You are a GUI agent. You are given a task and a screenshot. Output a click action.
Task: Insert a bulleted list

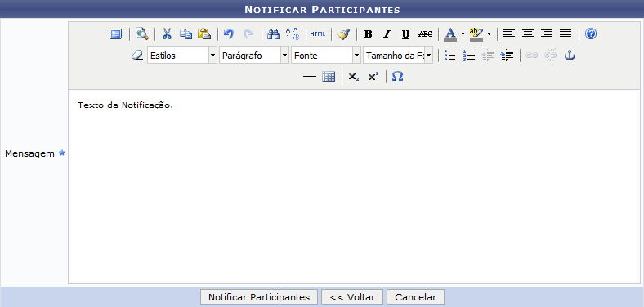click(x=450, y=56)
